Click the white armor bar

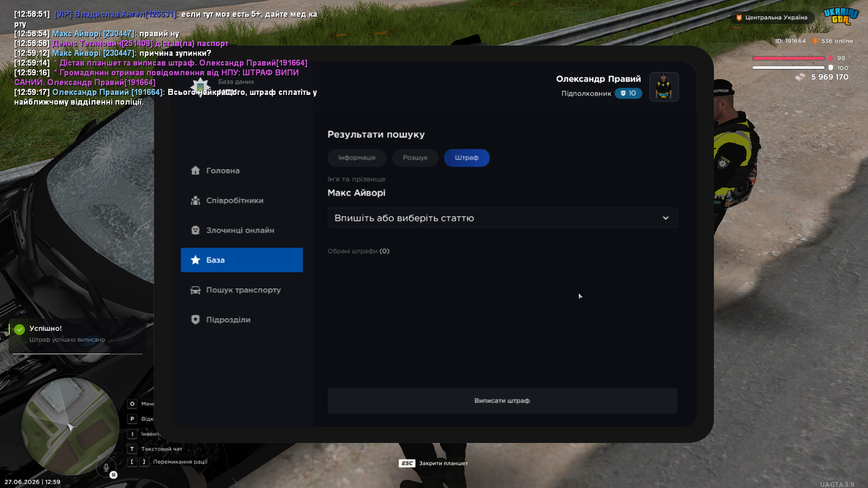(x=789, y=68)
